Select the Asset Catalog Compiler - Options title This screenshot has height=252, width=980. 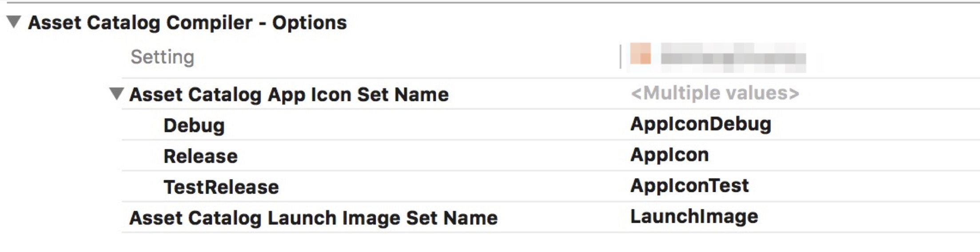pos(187,22)
